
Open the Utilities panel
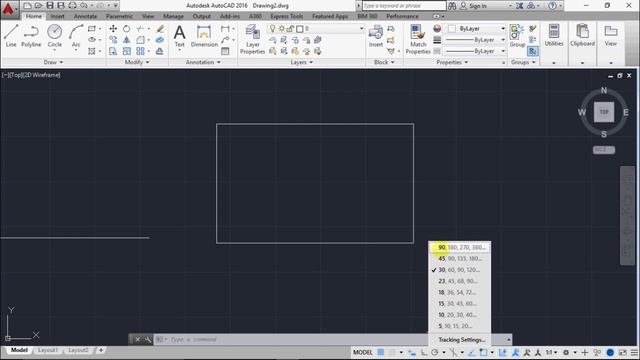(554, 35)
